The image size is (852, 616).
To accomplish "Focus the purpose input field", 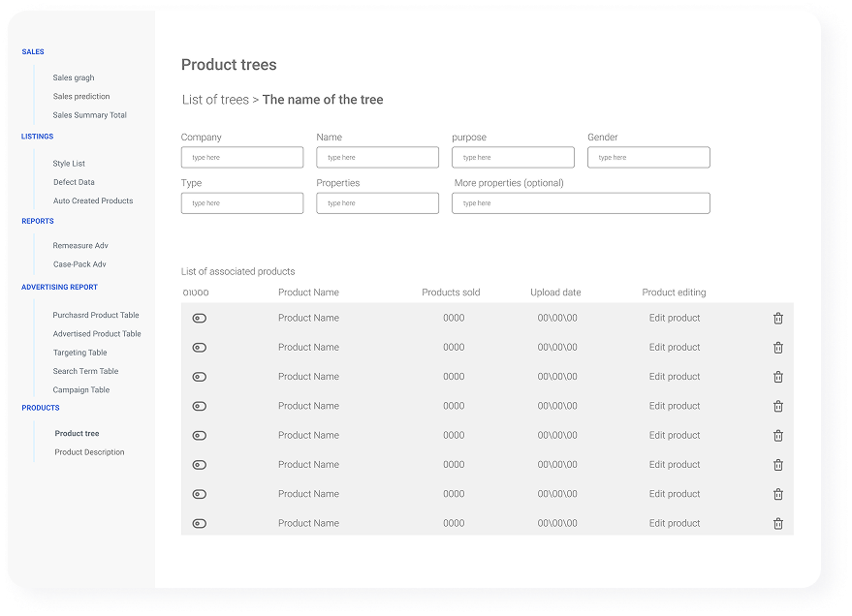I will click(x=513, y=158).
